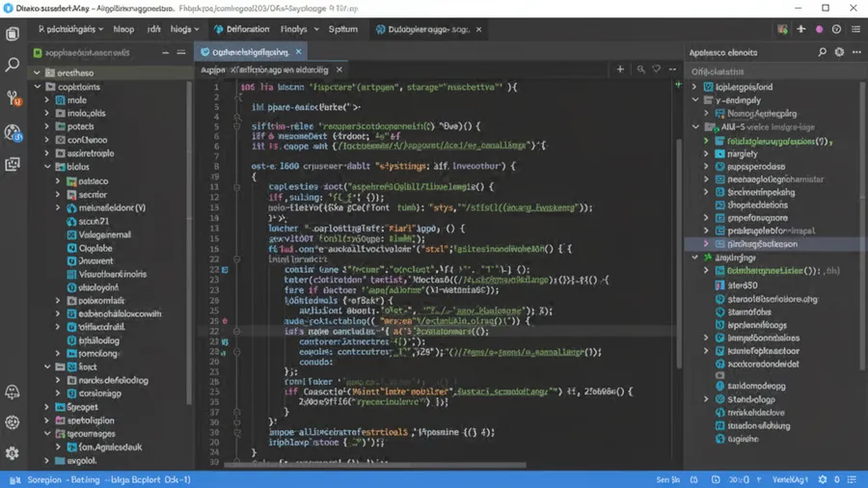The image size is (868, 488).
Task: Click the heart icon in the editor toolbar
Action: pyautogui.click(x=657, y=69)
